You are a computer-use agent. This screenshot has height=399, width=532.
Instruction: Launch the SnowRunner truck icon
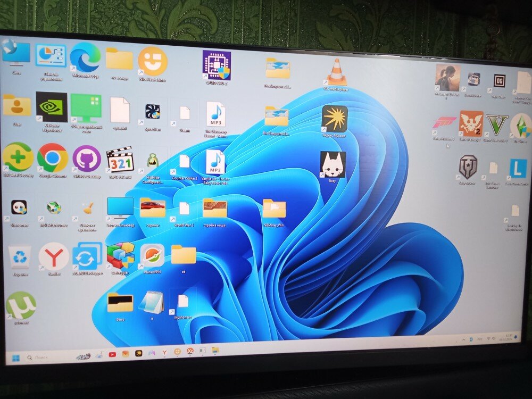click(473, 84)
